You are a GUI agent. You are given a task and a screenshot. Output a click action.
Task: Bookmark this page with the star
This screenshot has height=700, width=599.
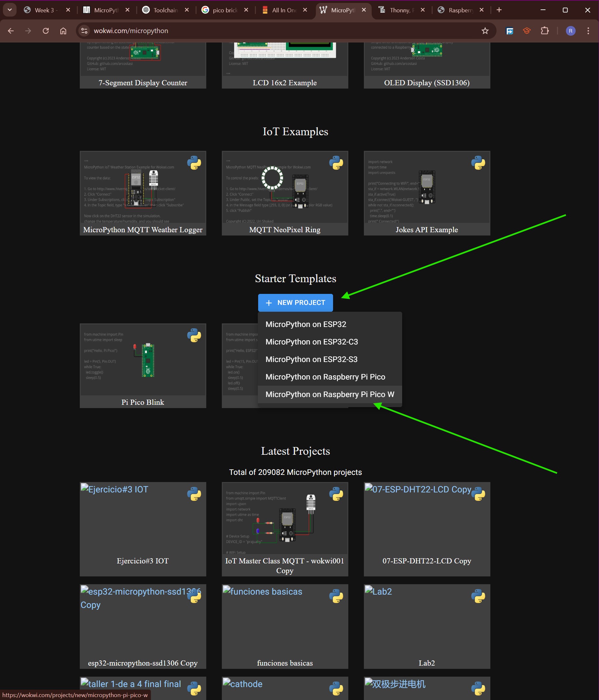485,31
